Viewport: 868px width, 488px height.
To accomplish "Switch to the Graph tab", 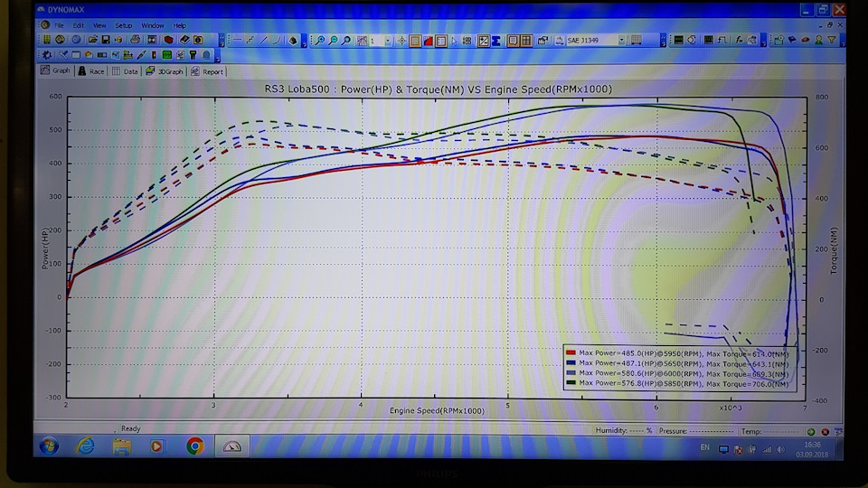I will 55,70.
